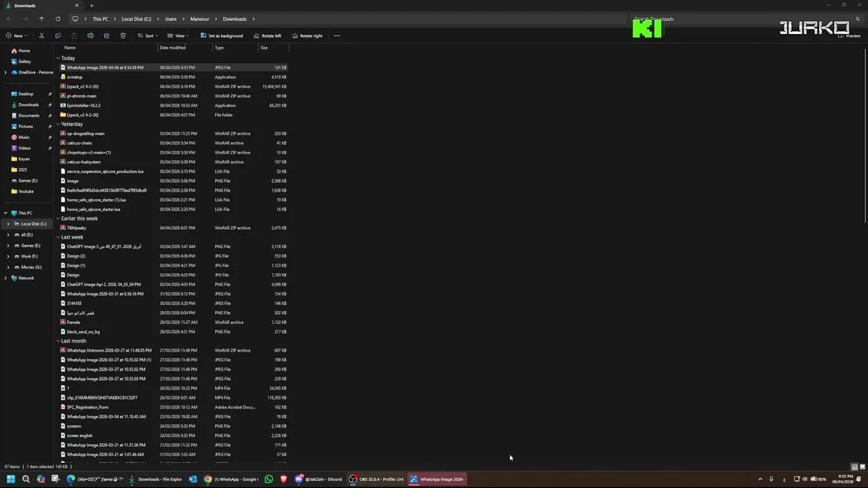Open Gallery in the navigation pane
The width and height of the screenshot is (868, 488).
[x=24, y=61]
